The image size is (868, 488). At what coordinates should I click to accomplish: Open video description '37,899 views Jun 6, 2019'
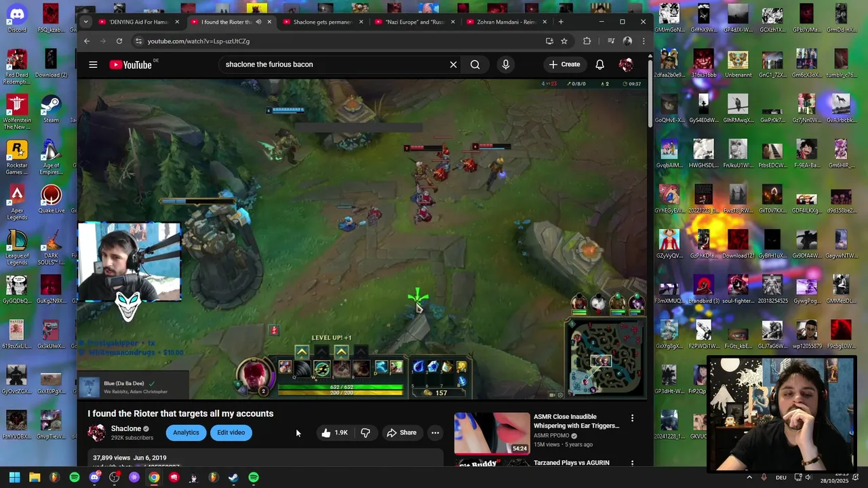coord(130,458)
